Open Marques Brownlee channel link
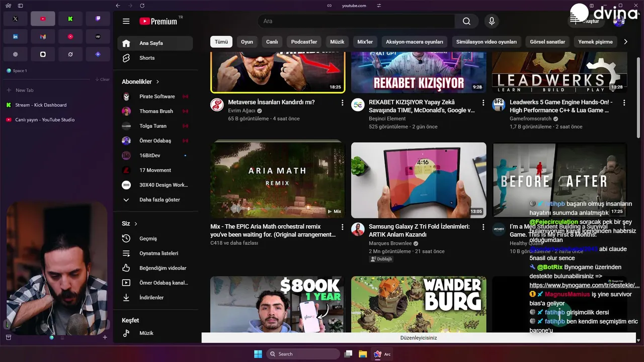The width and height of the screenshot is (644, 362). [390, 243]
